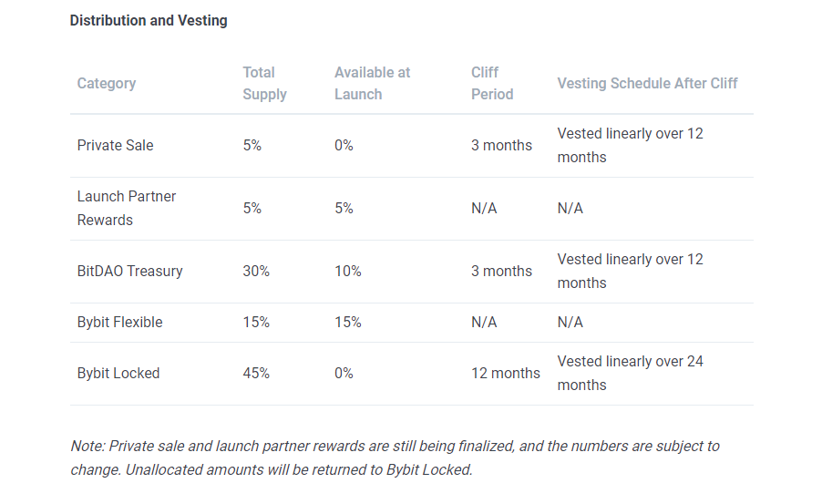The width and height of the screenshot is (822, 504).
Task: Click the Bybit Locked row label
Action: pos(118,373)
